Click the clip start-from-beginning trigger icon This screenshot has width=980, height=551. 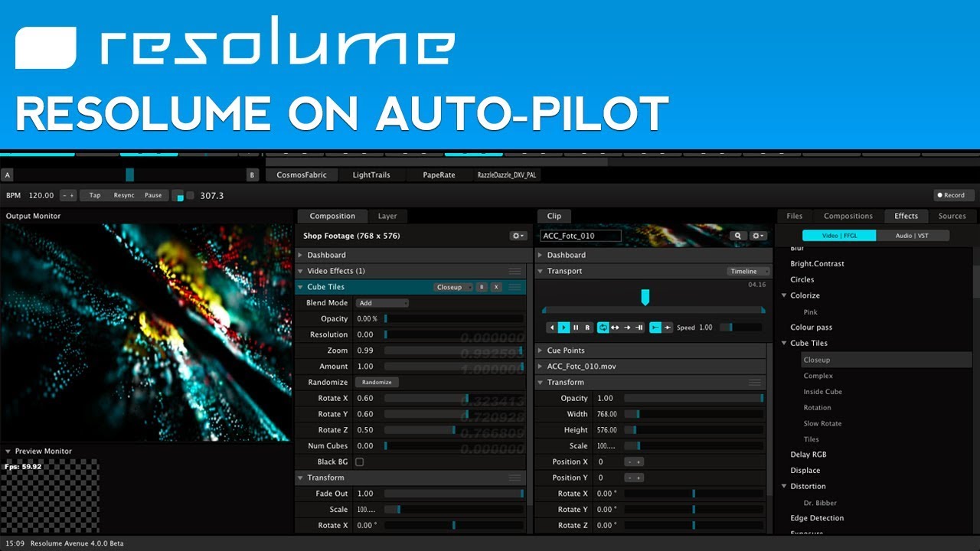pos(655,328)
